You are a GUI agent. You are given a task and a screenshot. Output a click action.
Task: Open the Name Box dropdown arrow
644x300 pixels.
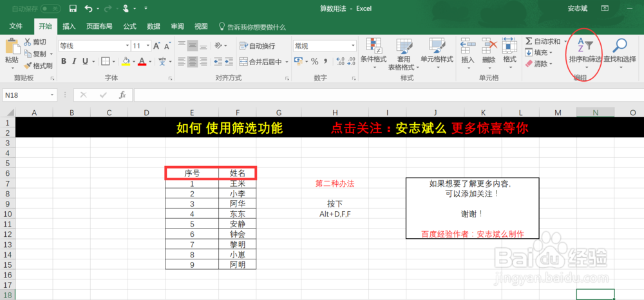pyautogui.click(x=52, y=95)
